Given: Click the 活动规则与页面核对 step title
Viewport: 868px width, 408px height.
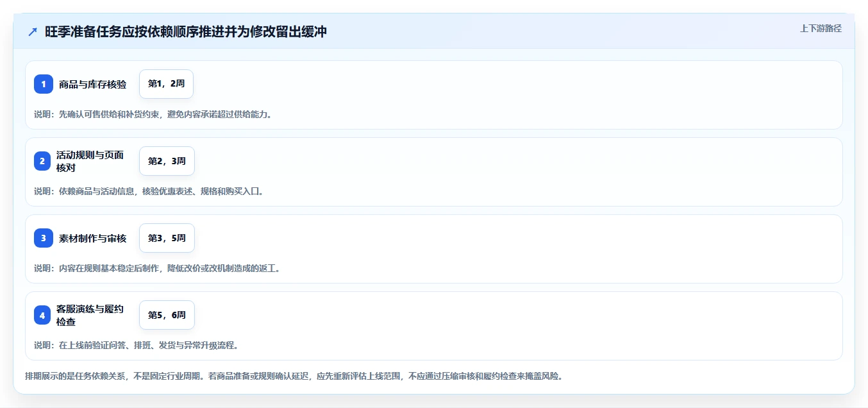Looking at the screenshot, I should 90,161.
